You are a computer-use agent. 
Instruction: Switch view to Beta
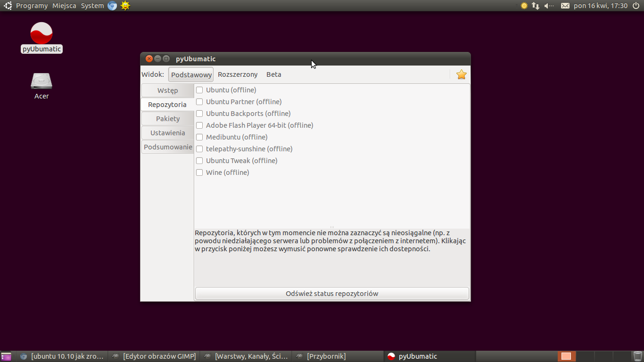pyautogui.click(x=274, y=74)
